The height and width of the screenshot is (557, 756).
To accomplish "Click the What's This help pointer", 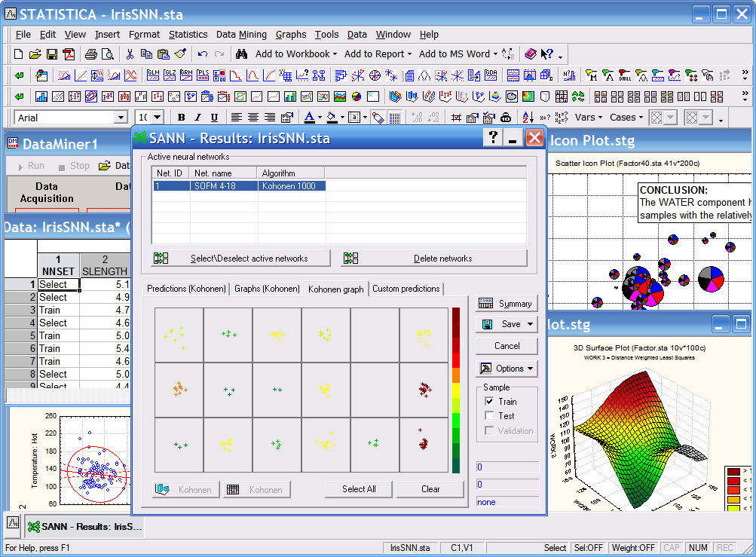I will (546, 54).
